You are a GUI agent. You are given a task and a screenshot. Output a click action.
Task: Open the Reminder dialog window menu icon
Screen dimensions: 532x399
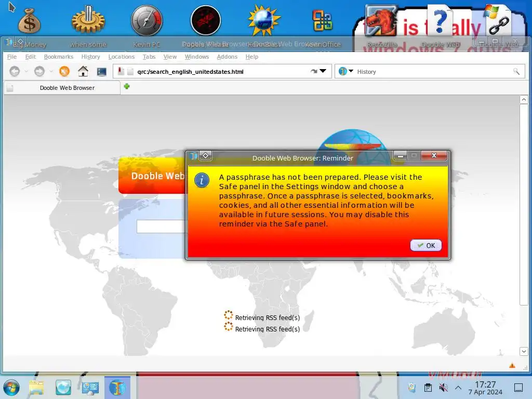[x=193, y=156]
